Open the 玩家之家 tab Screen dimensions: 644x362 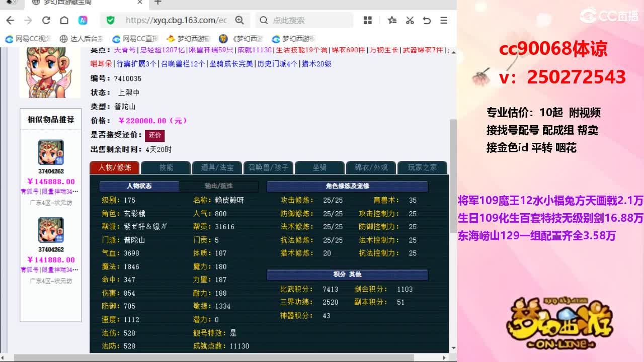(x=422, y=167)
